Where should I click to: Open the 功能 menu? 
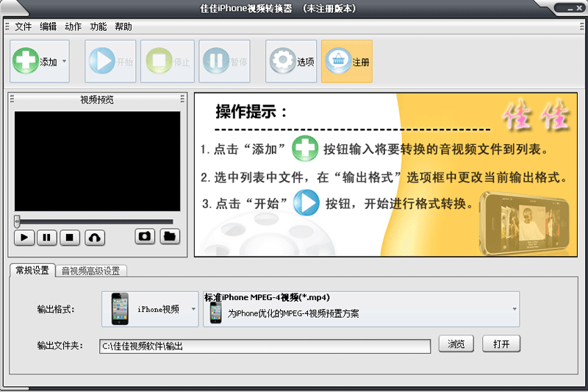(98, 26)
